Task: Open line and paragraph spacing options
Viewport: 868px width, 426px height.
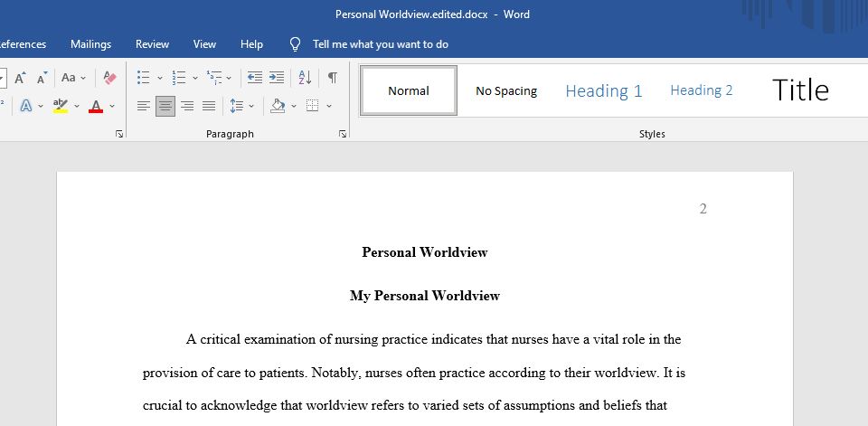Action: (236, 105)
